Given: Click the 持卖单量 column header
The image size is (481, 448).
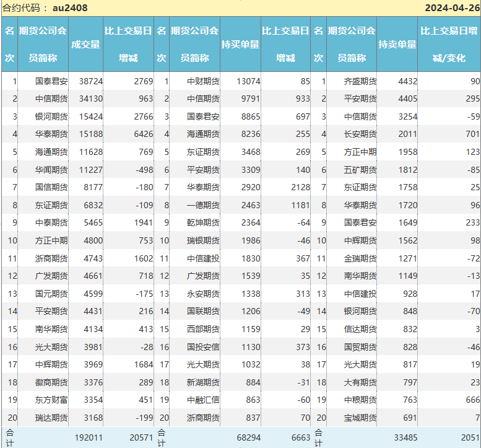Looking at the screenshot, I should [x=397, y=44].
